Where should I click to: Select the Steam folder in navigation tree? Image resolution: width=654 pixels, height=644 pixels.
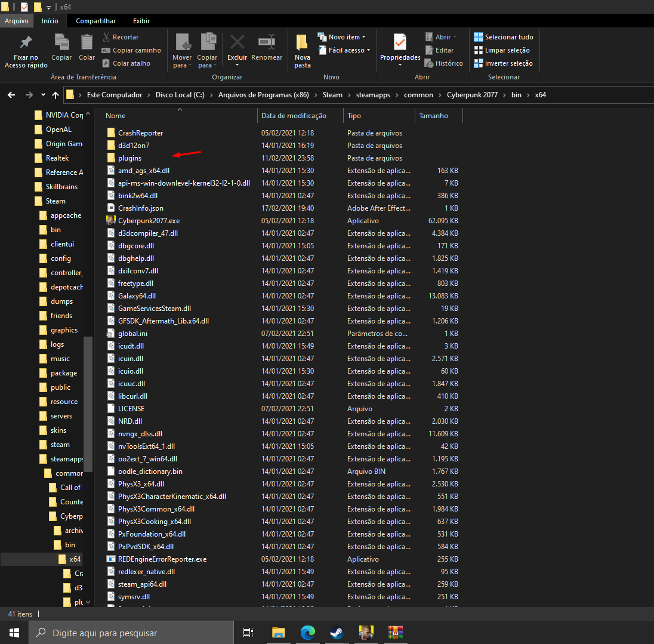(55, 201)
